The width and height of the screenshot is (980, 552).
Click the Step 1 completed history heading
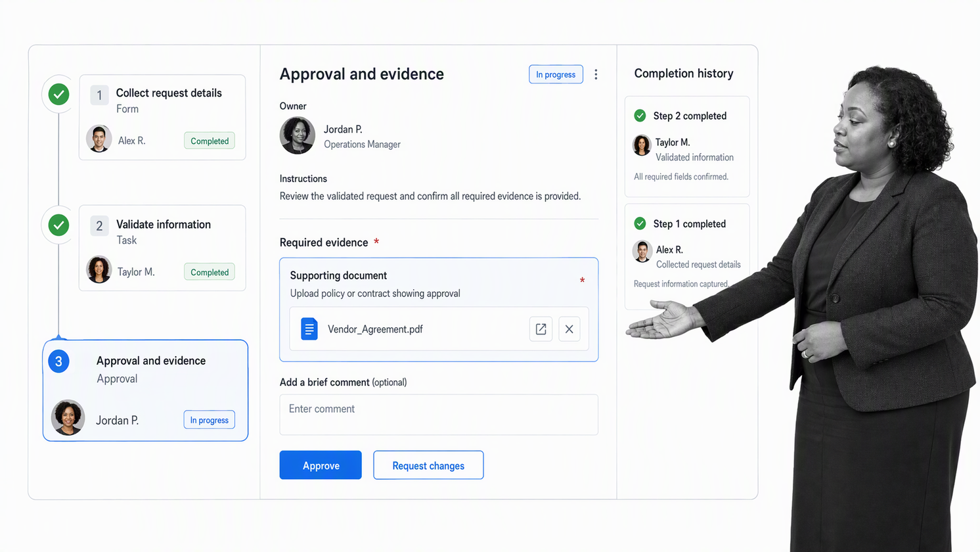[690, 224]
